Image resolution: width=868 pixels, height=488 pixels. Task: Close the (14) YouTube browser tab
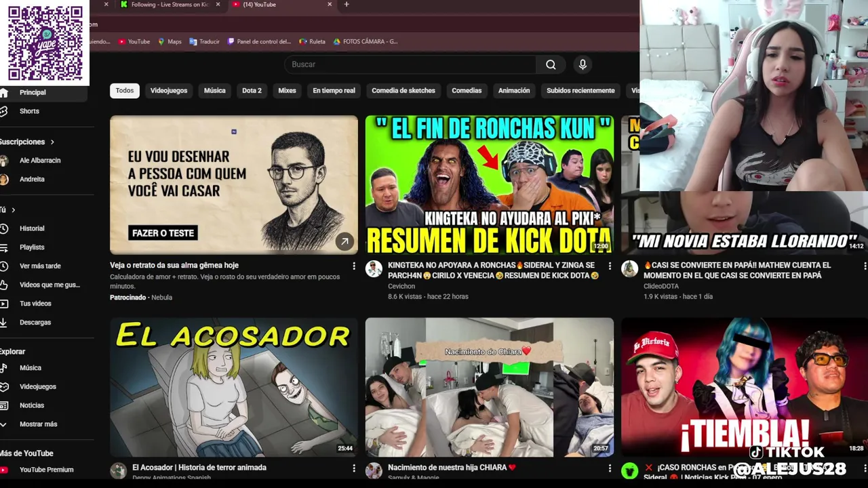[x=330, y=5]
